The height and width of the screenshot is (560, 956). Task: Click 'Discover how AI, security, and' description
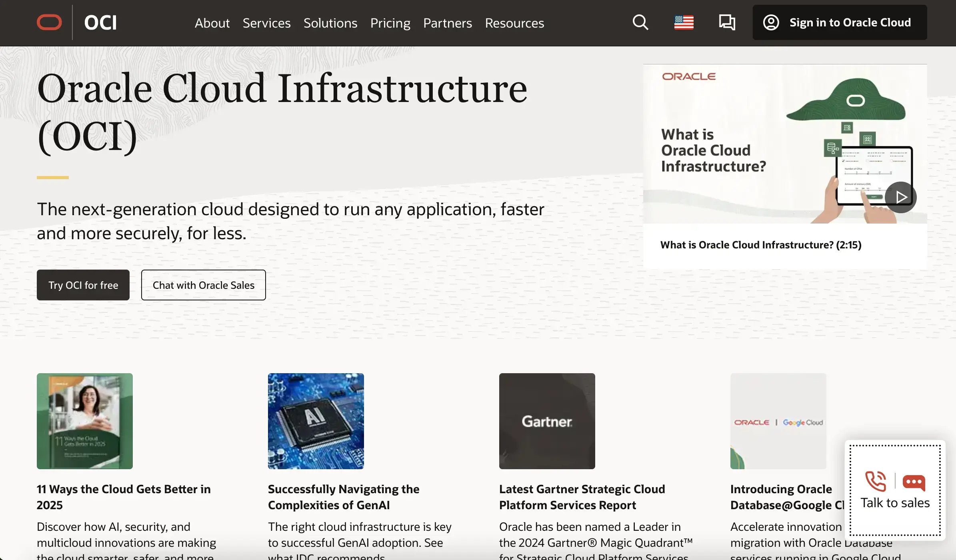click(x=126, y=540)
